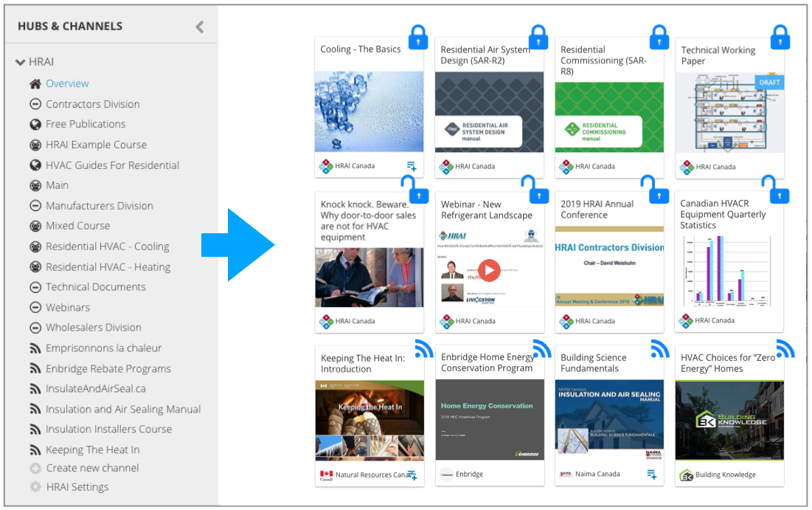Open the Knock knock door-to-door sales thumbnail
This screenshot has height=510, width=812.
pos(369,278)
